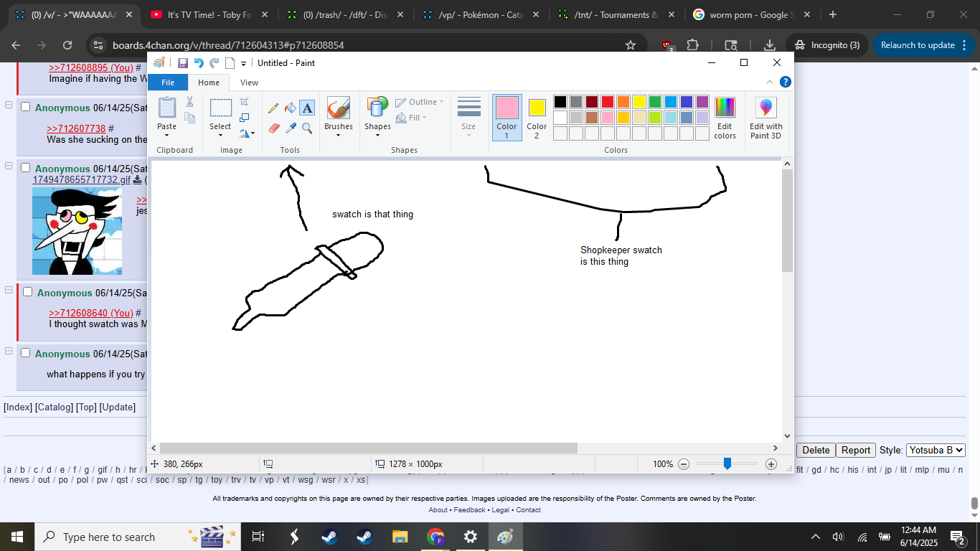Screen dimensions: 980x551
Task: Click the rectangular Select tool icon
Action: click(x=220, y=108)
